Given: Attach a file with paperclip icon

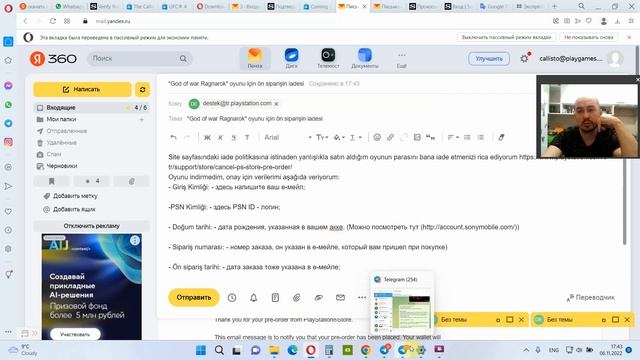Looking at the screenshot, I should [x=297, y=298].
